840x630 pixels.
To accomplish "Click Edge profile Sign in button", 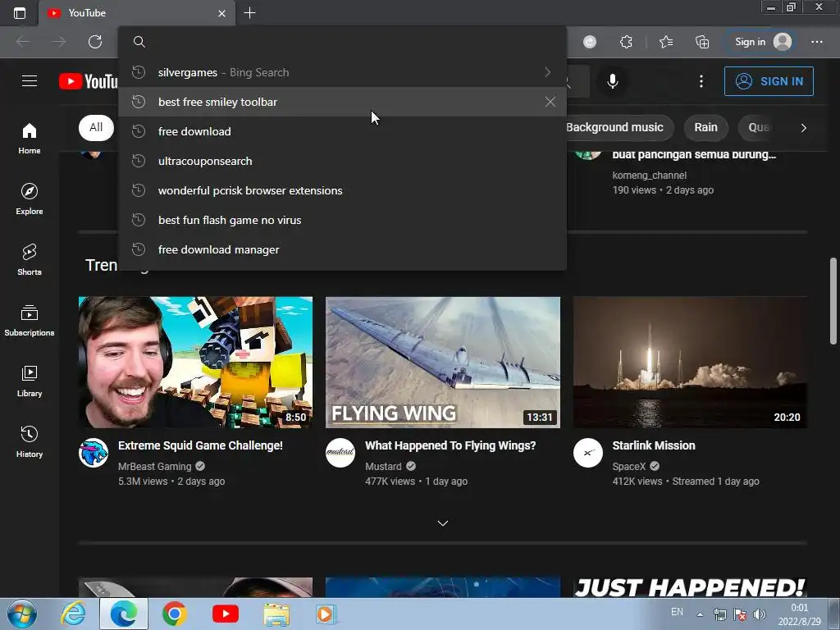I will tap(762, 42).
